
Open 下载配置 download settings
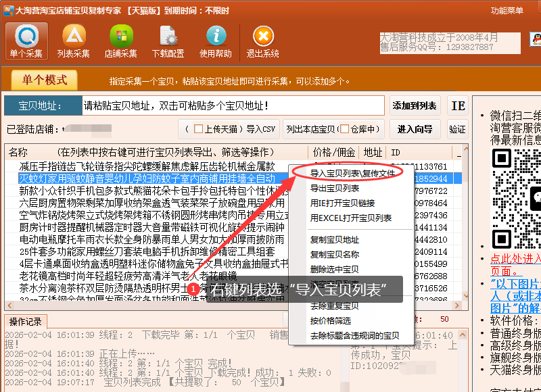click(168, 41)
